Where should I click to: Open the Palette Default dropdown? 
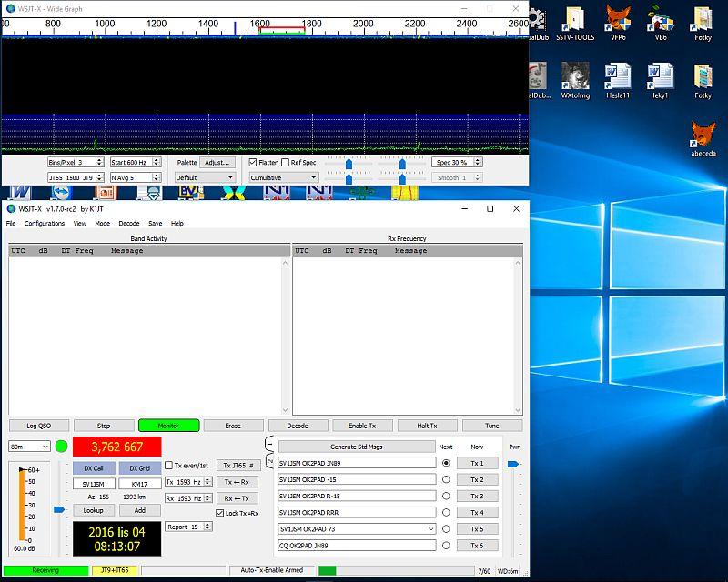pyautogui.click(x=205, y=177)
